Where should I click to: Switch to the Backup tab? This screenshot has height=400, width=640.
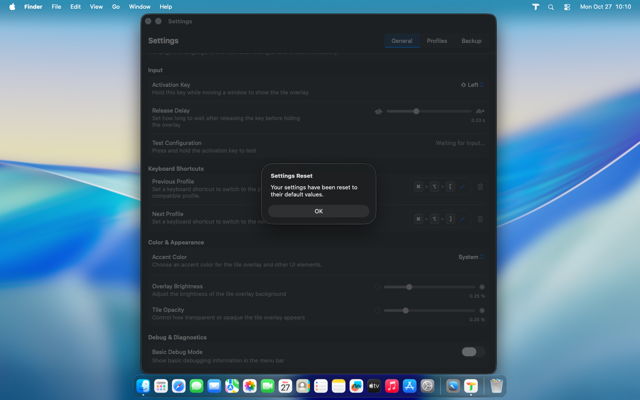click(471, 41)
